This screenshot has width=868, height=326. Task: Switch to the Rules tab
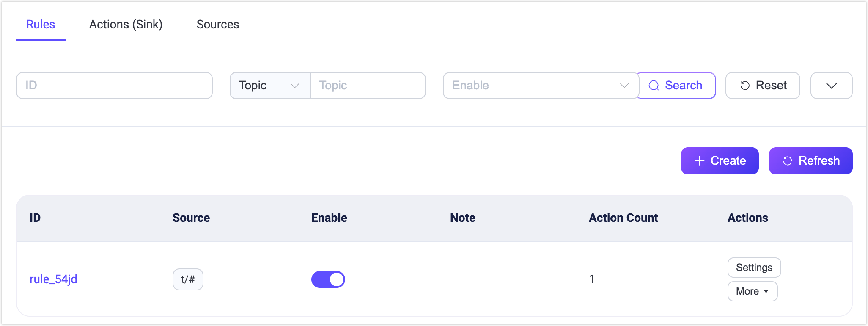pyautogui.click(x=41, y=25)
